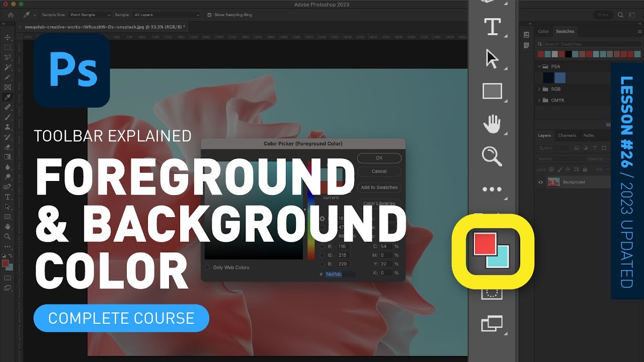Click the type layer filter icon
The width and height of the screenshot is (644, 362).
pyautogui.click(x=594, y=148)
